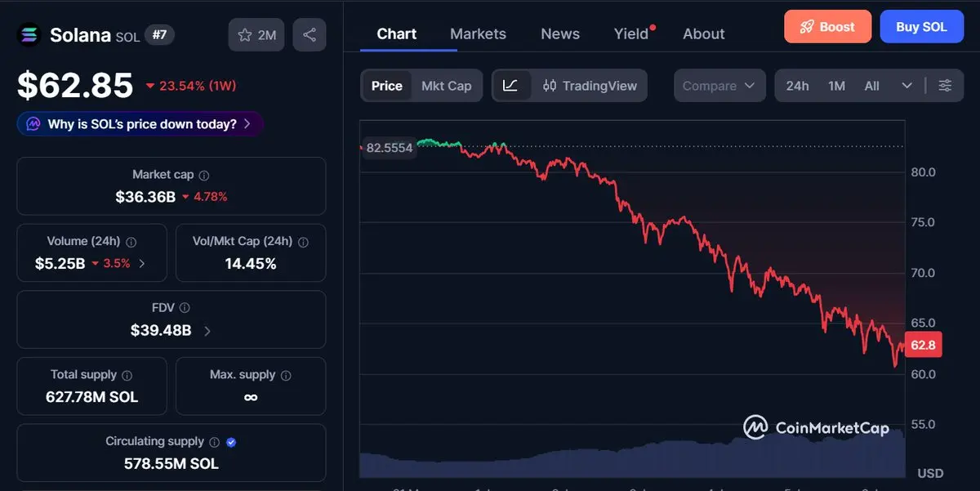This screenshot has height=491, width=980.
Task: Click the Buy SOL button
Action: 921,27
